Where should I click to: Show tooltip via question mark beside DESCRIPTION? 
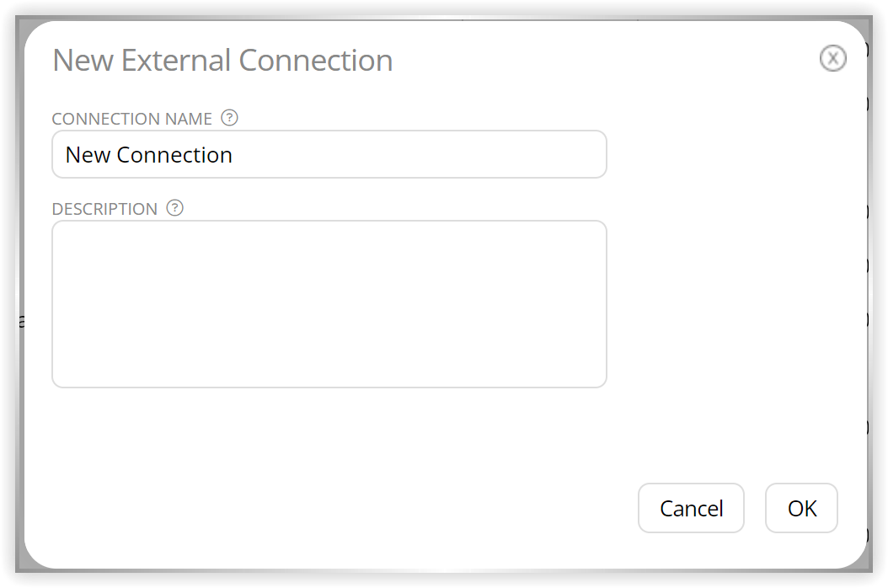(175, 208)
